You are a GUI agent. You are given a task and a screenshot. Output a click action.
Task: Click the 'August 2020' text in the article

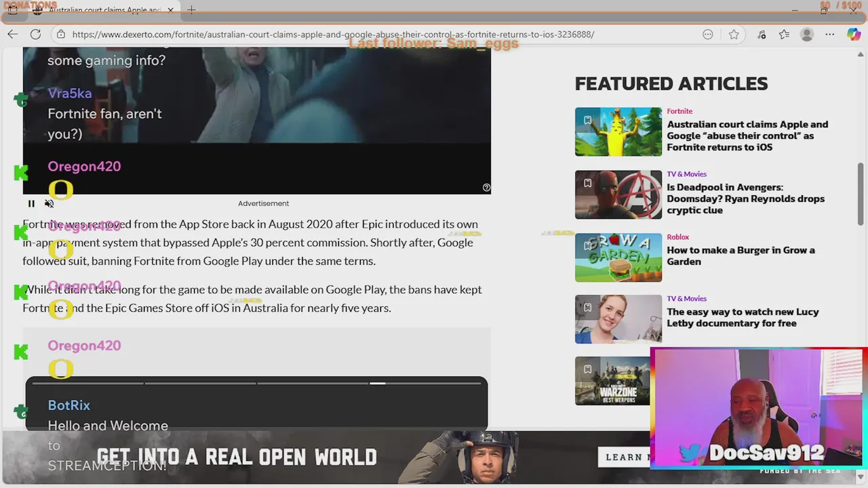pyautogui.click(x=299, y=224)
